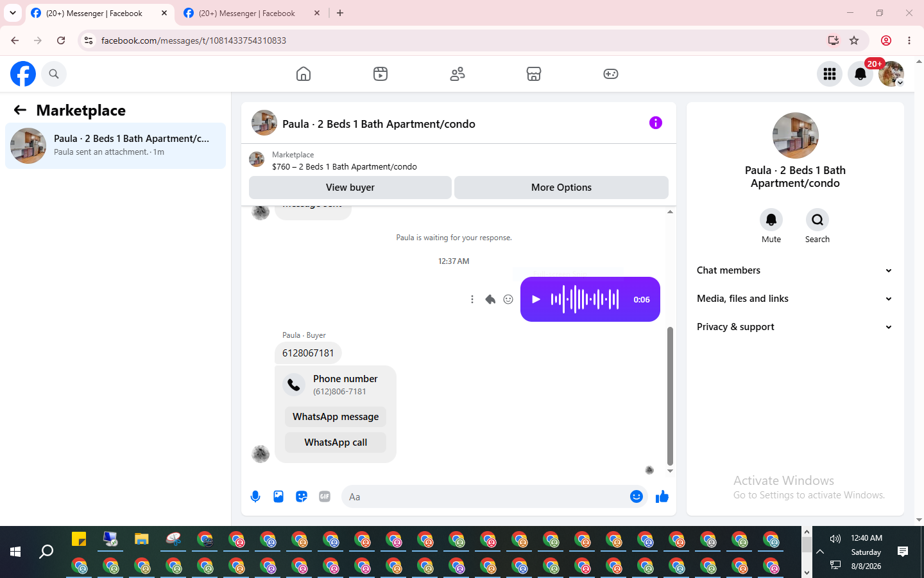The image size is (924, 578).
Task: Attach a photo using the image icon
Action: pos(278,496)
